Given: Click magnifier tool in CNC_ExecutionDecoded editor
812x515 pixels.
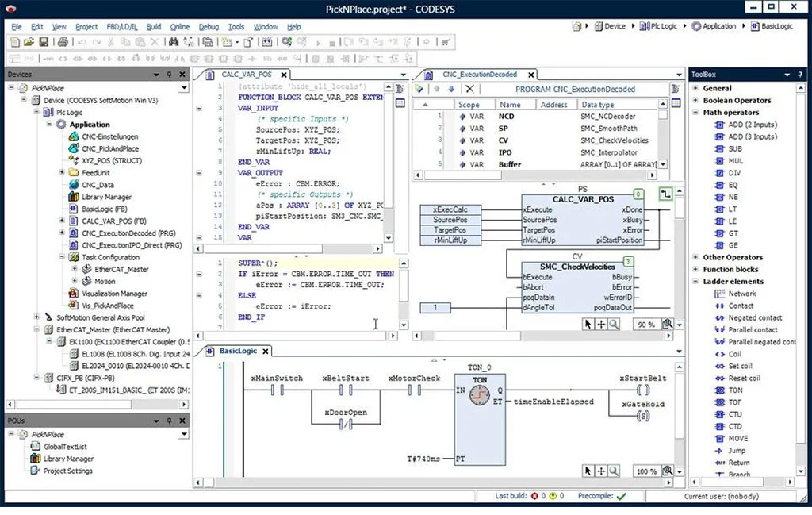Looking at the screenshot, I should [614, 324].
